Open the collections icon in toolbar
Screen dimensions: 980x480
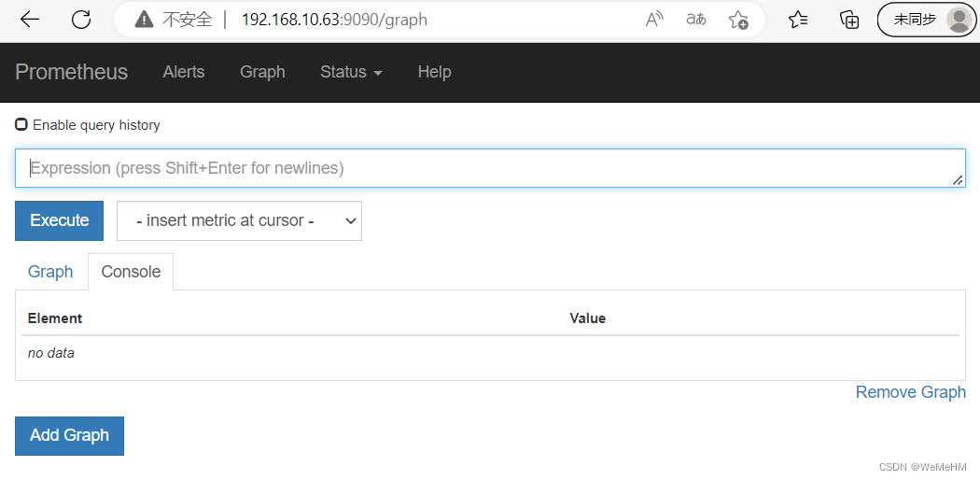tap(849, 20)
